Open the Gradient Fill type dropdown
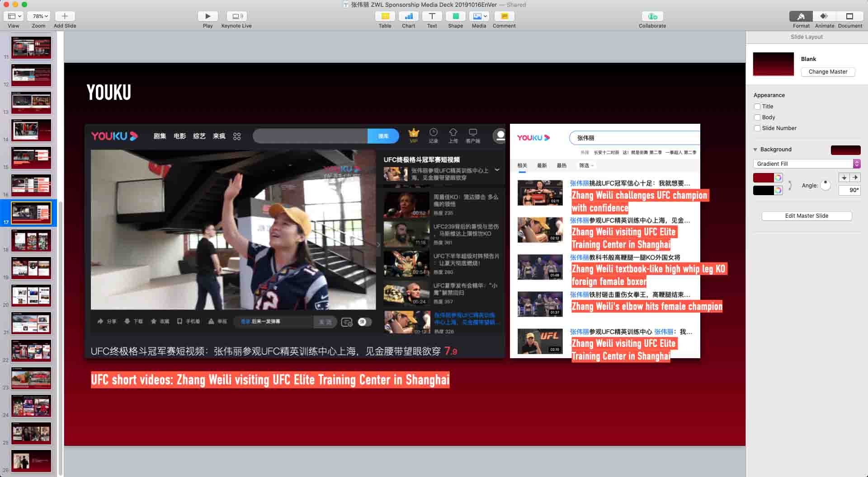The height and width of the screenshot is (477, 868). [x=807, y=164]
